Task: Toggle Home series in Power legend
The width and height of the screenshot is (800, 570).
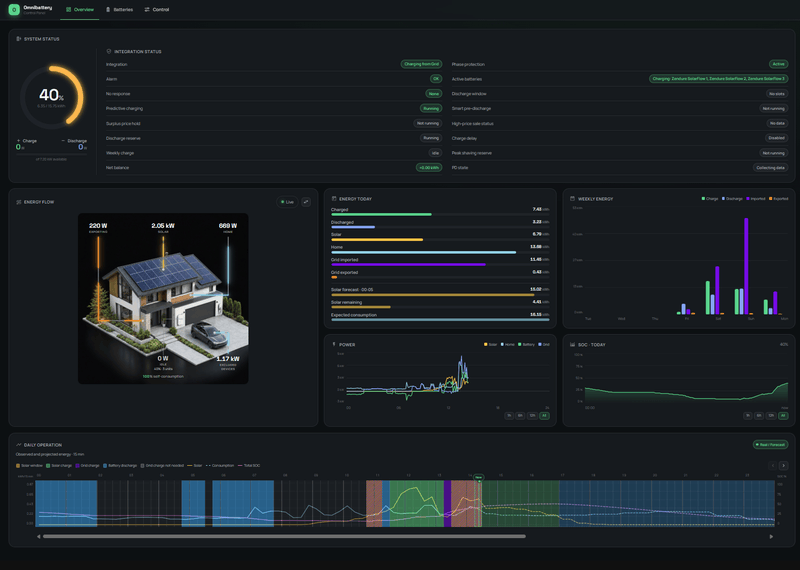Action: click(508, 344)
